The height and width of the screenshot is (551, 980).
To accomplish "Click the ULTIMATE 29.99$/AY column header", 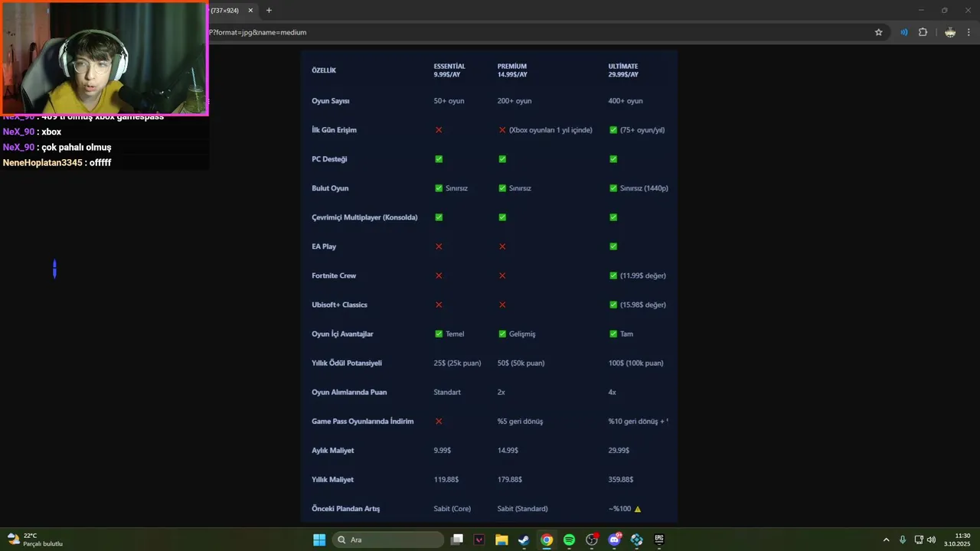I will point(623,70).
